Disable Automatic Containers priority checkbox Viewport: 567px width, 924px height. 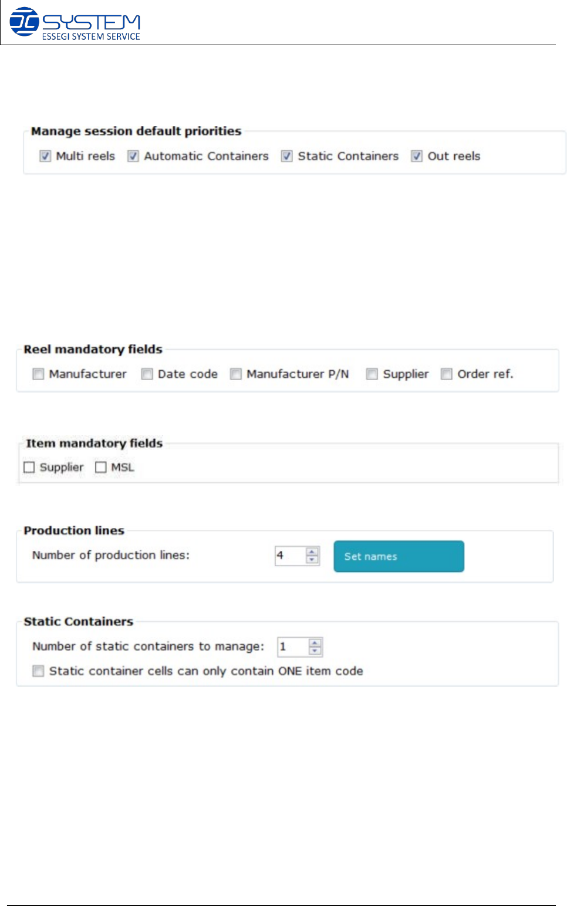click(133, 156)
